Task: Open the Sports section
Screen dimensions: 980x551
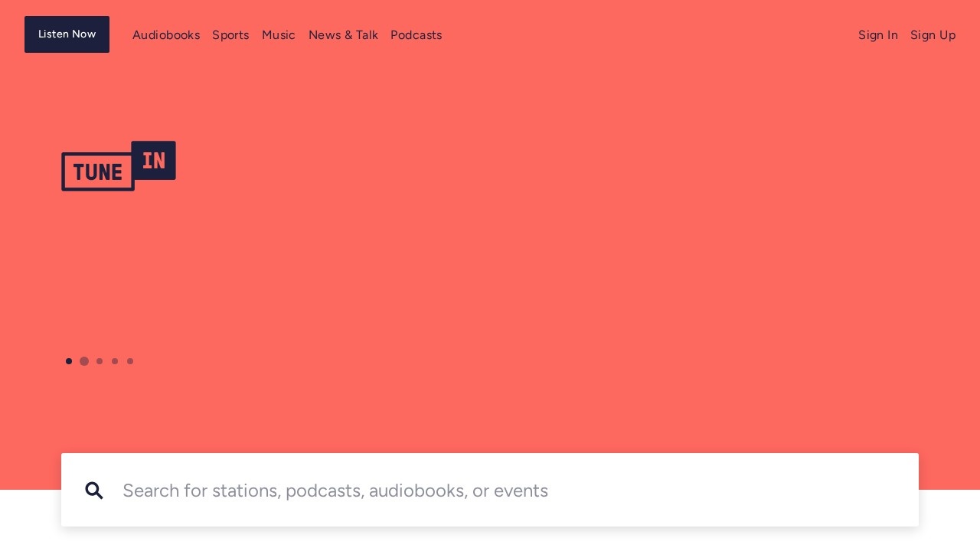Action: (x=230, y=34)
